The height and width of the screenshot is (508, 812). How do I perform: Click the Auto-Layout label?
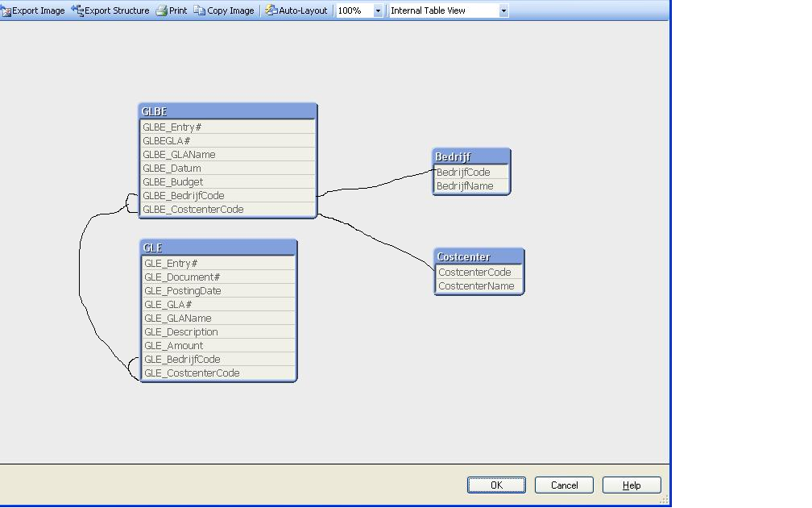point(303,10)
